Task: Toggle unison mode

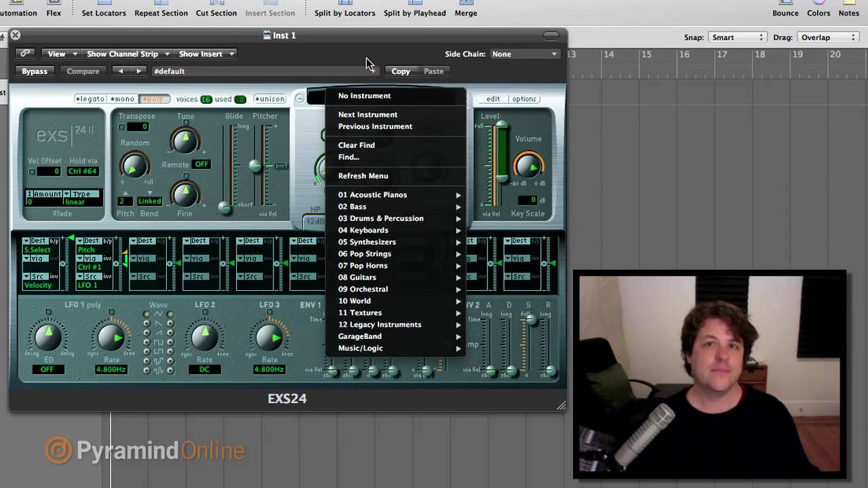Action: pyautogui.click(x=269, y=99)
